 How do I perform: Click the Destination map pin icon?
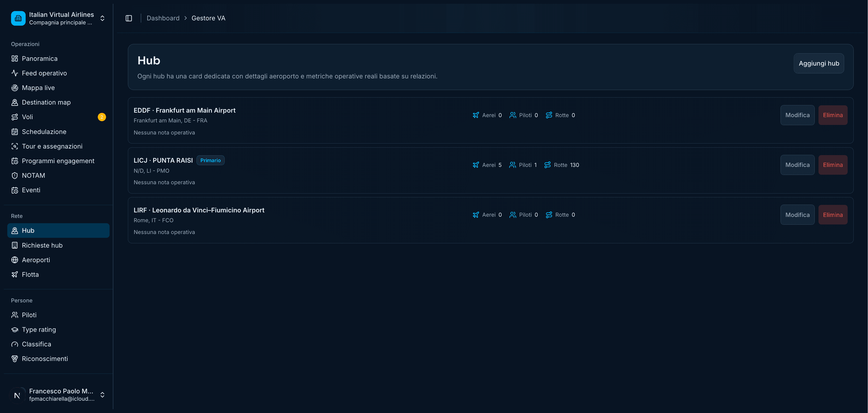coord(15,103)
